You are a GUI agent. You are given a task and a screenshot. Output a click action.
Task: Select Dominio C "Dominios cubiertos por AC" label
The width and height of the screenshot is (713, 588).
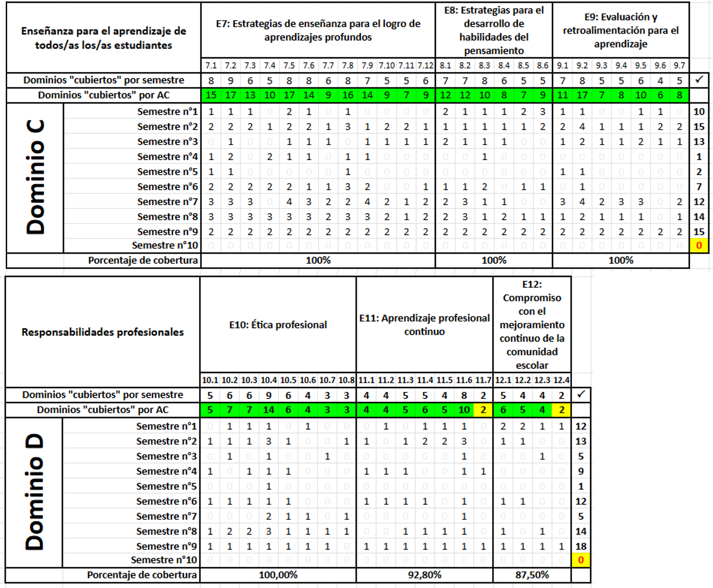[x=104, y=95]
